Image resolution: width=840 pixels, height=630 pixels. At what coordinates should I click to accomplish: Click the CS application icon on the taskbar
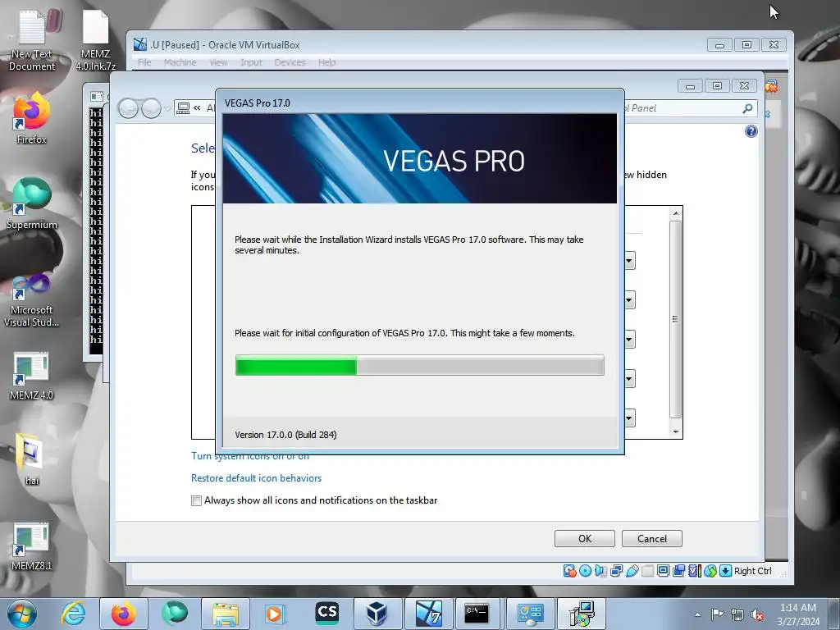[x=326, y=614]
